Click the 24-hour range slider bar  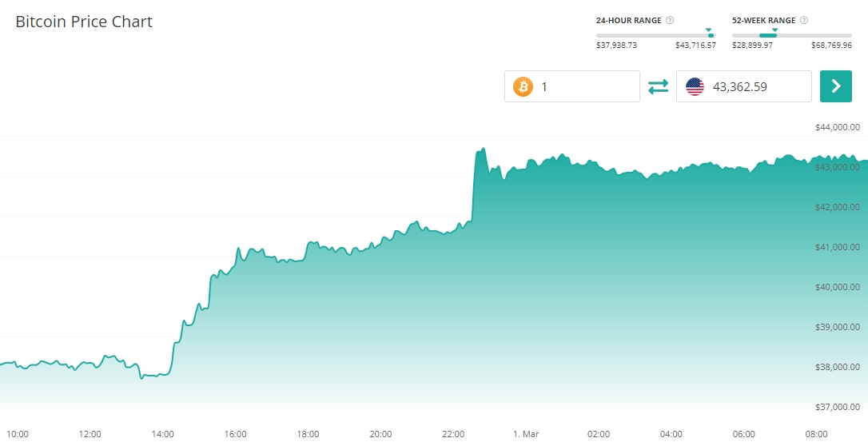point(655,35)
